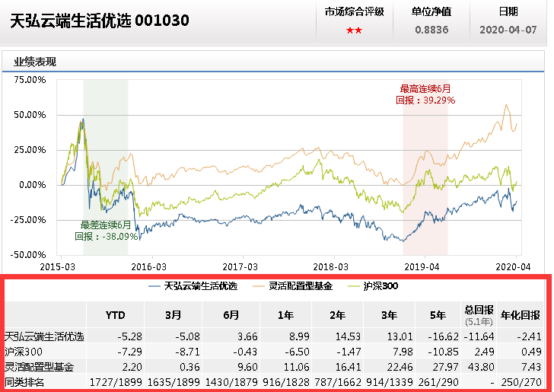Open the 业绩表现 section tab
The width and height of the screenshot is (554, 392).
(x=35, y=62)
